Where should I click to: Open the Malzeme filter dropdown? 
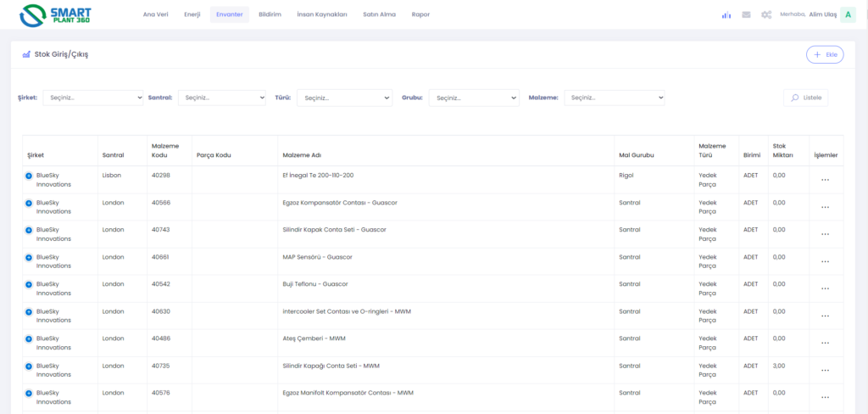tap(615, 98)
